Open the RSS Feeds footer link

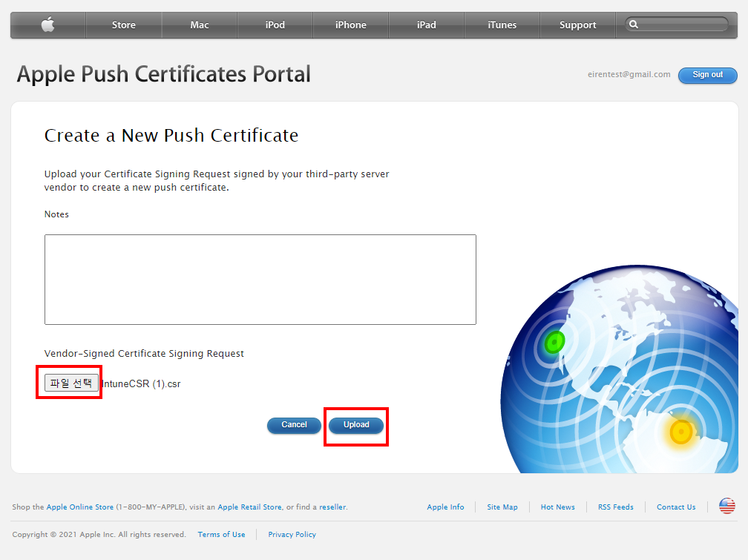(616, 507)
